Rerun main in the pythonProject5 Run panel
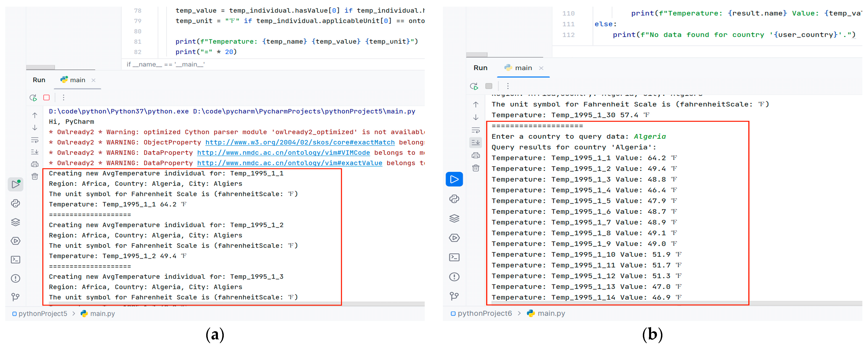The height and width of the screenshot is (347, 868). [x=33, y=98]
